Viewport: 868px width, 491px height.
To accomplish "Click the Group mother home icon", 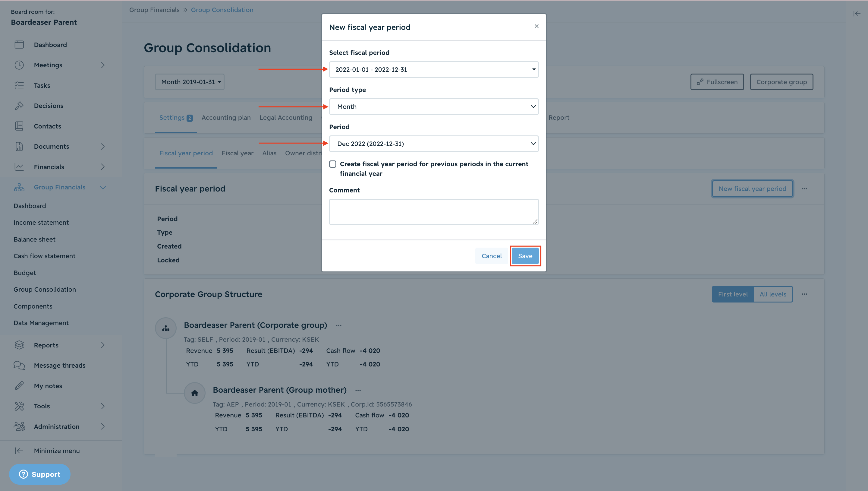I will 194,393.
